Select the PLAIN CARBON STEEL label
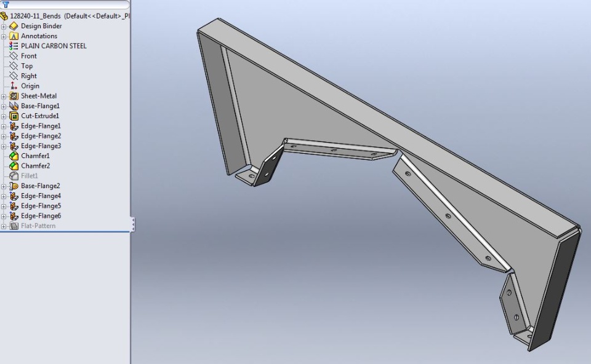591x364 pixels. [54, 46]
